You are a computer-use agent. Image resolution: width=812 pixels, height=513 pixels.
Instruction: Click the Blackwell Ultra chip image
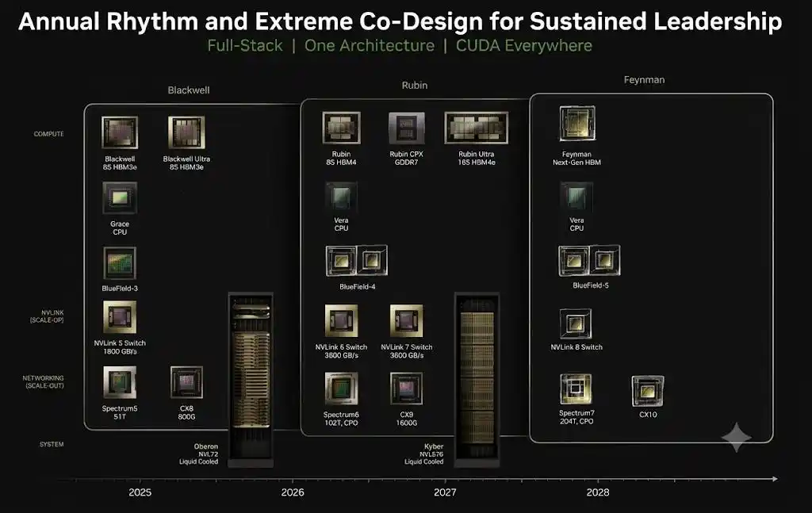pyautogui.click(x=186, y=132)
